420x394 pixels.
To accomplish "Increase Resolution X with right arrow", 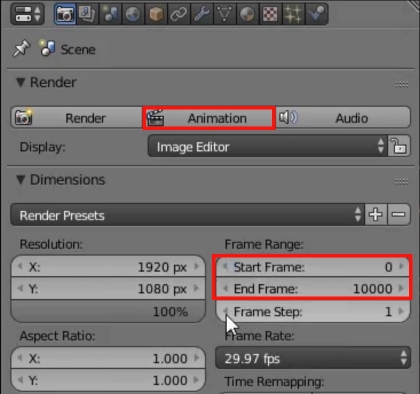I will coord(197,266).
